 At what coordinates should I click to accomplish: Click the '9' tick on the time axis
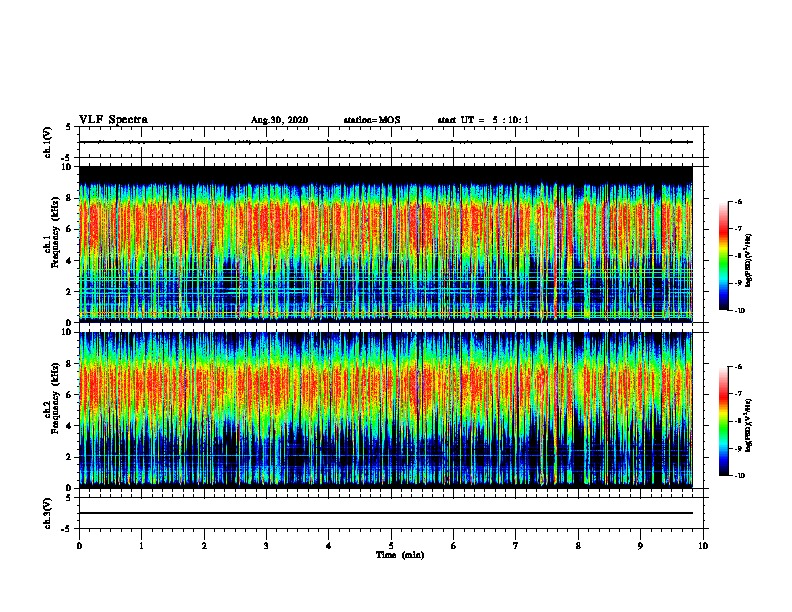(640, 546)
